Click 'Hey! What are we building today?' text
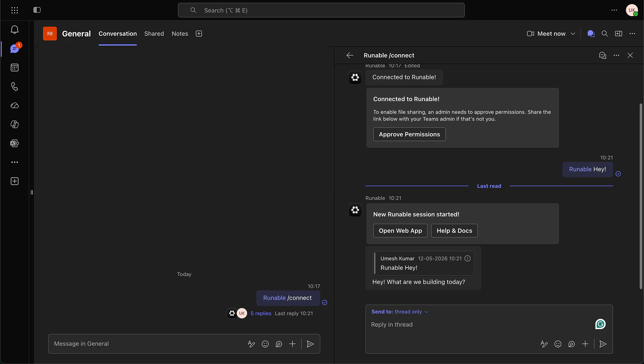The height and width of the screenshot is (364, 644). tap(419, 282)
